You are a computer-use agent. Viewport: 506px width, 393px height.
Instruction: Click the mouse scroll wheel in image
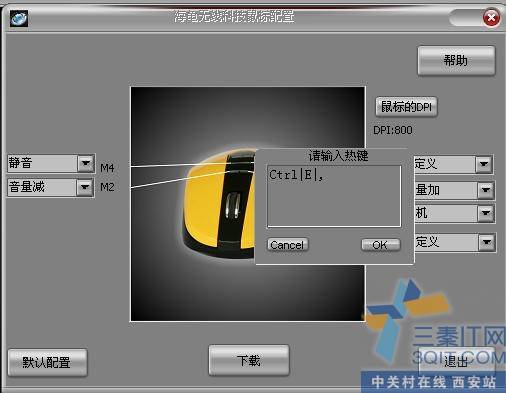pyautogui.click(x=233, y=206)
